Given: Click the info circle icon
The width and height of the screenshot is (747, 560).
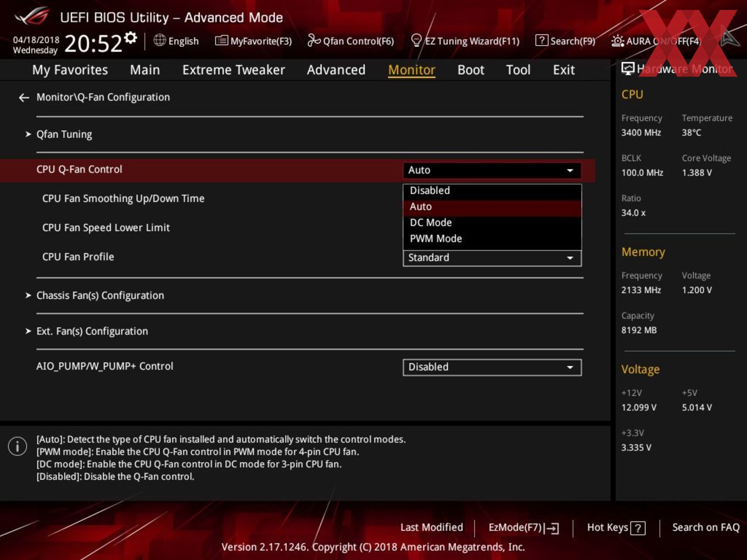Looking at the screenshot, I should pyautogui.click(x=18, y=446).
